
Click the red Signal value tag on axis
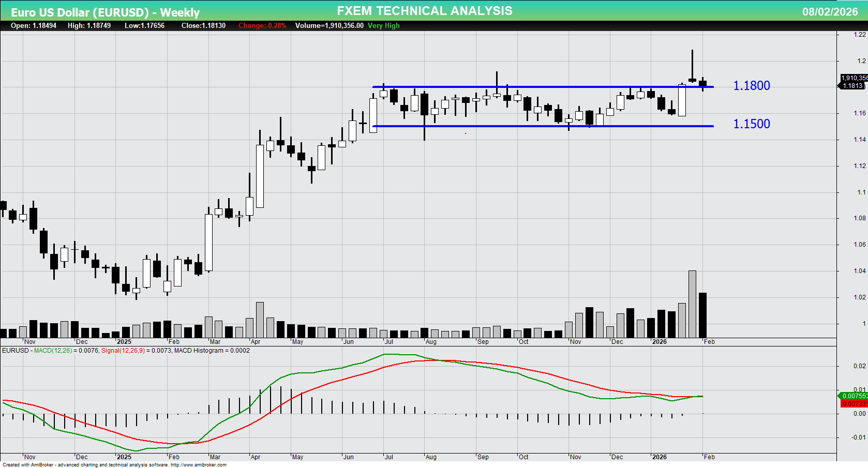point(854,404)
